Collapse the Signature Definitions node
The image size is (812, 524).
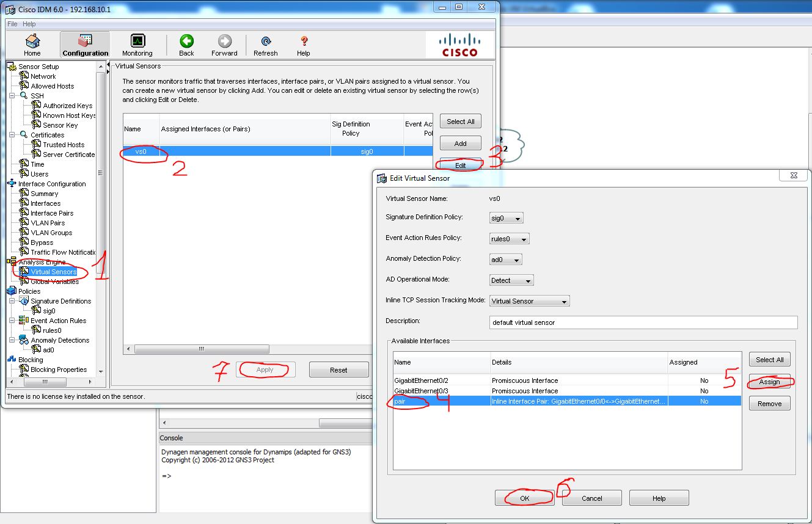pos(12,300)
